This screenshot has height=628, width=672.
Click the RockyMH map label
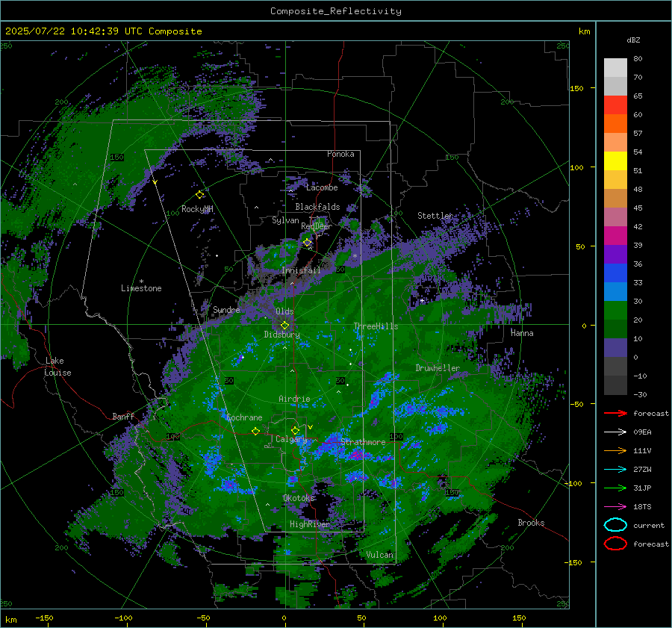pyautogui.click(x=197, y=209)
